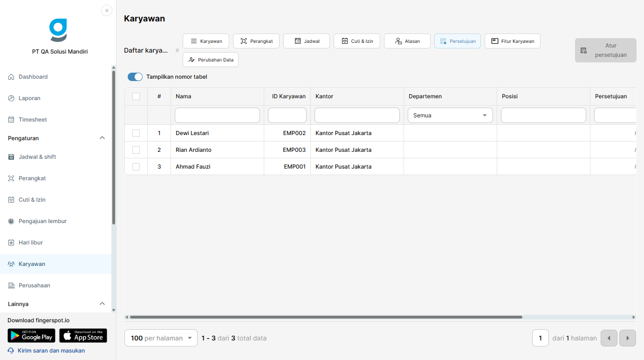Open the Perubahan Data tab

click(x=211, y=60)
